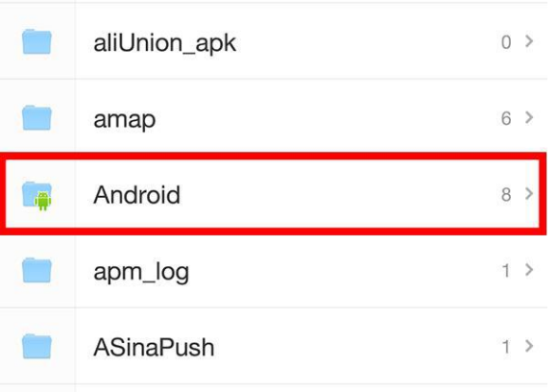
Task: Click the item count 0 for aliUnion_apk
Action: tap(506, 42)
